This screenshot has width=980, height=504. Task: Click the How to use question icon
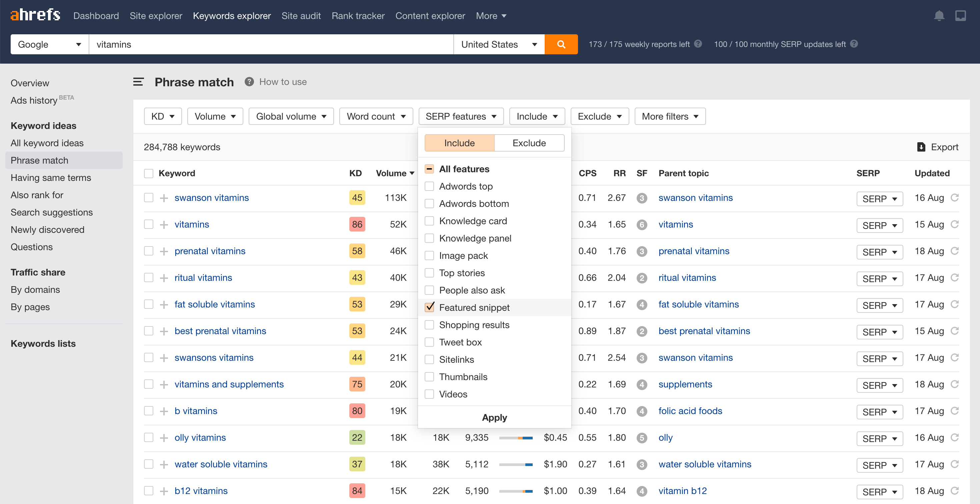point(249,82)
